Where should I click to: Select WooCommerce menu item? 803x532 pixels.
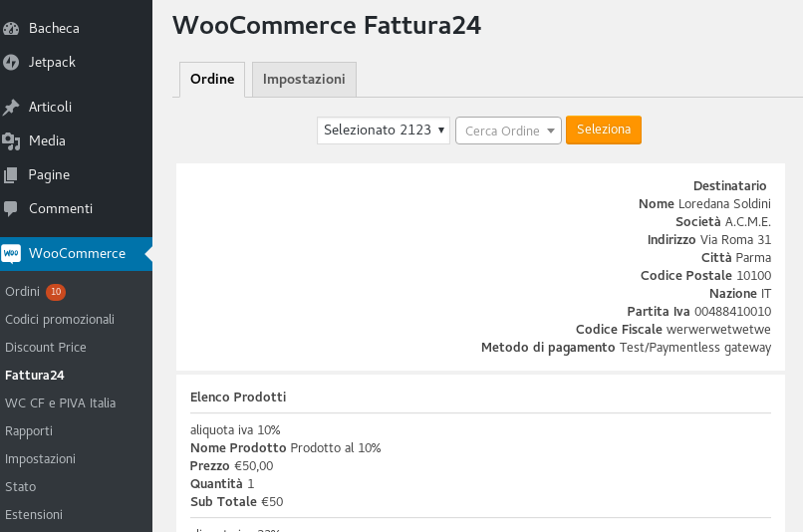[x=77, y=253]
